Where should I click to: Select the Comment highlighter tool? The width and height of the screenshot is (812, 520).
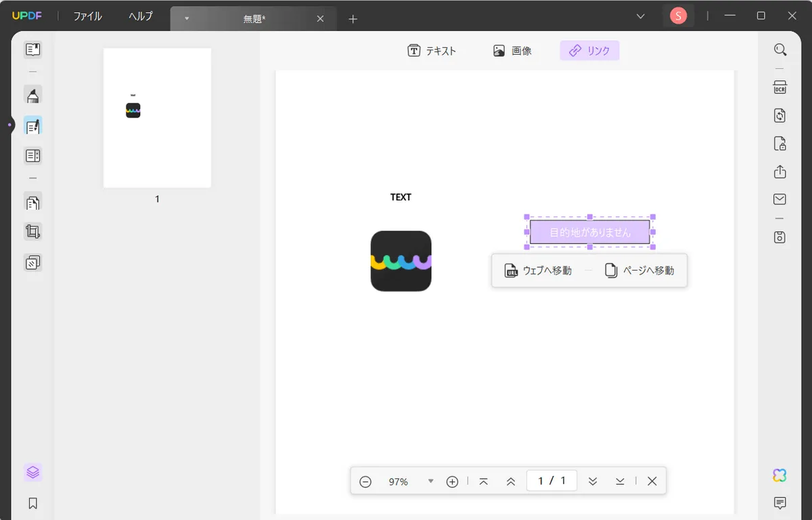click(32, 95)
